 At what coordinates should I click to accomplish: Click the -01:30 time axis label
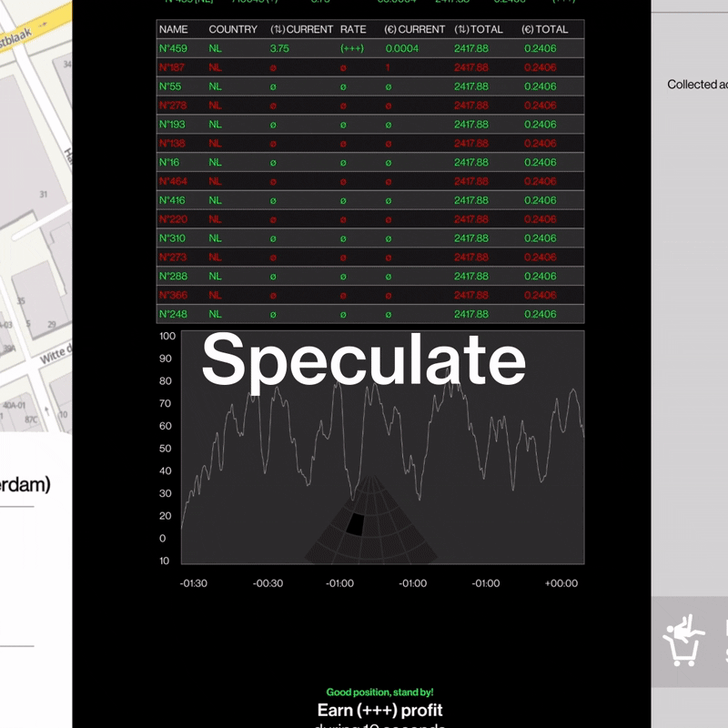coord(194,583)
